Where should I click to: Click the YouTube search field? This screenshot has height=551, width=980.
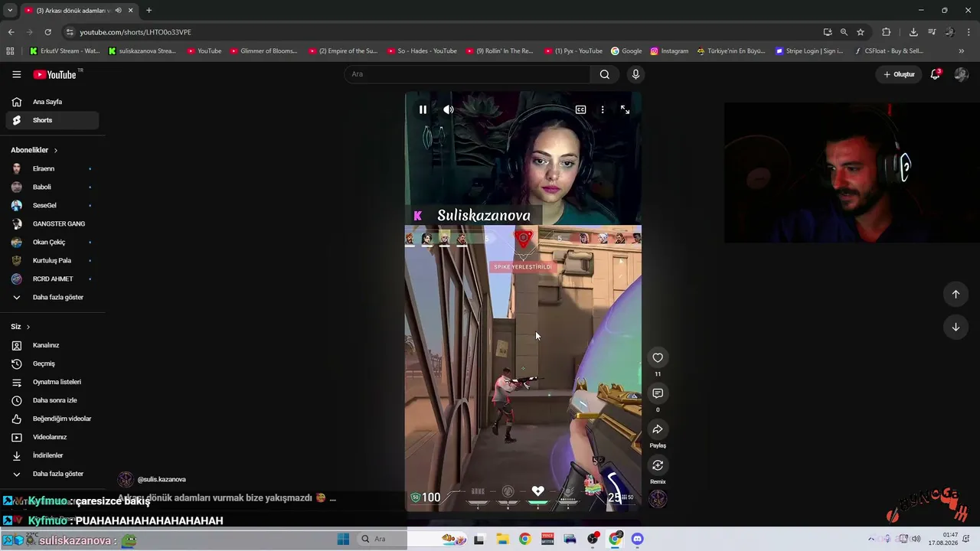467,74
